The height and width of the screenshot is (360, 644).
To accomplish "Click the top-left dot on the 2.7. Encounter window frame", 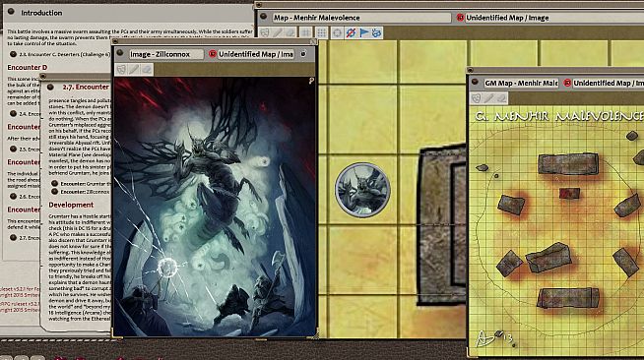I will [x=42, y=76].
